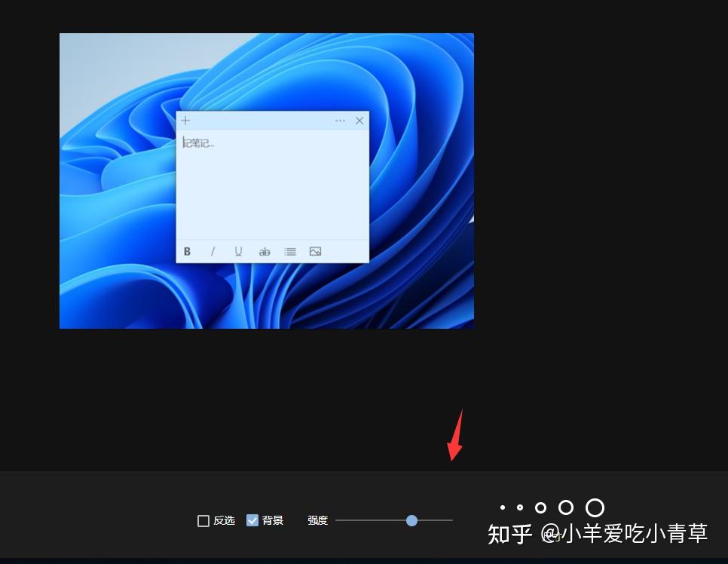Select the second largest brush size circle

(x=566, y=507)
